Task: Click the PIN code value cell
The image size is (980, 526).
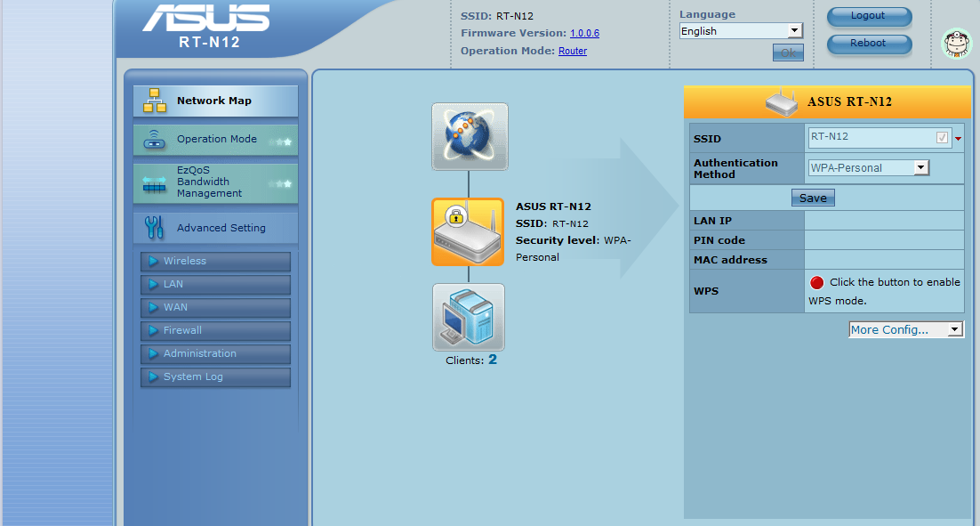Action: point(884,240)
